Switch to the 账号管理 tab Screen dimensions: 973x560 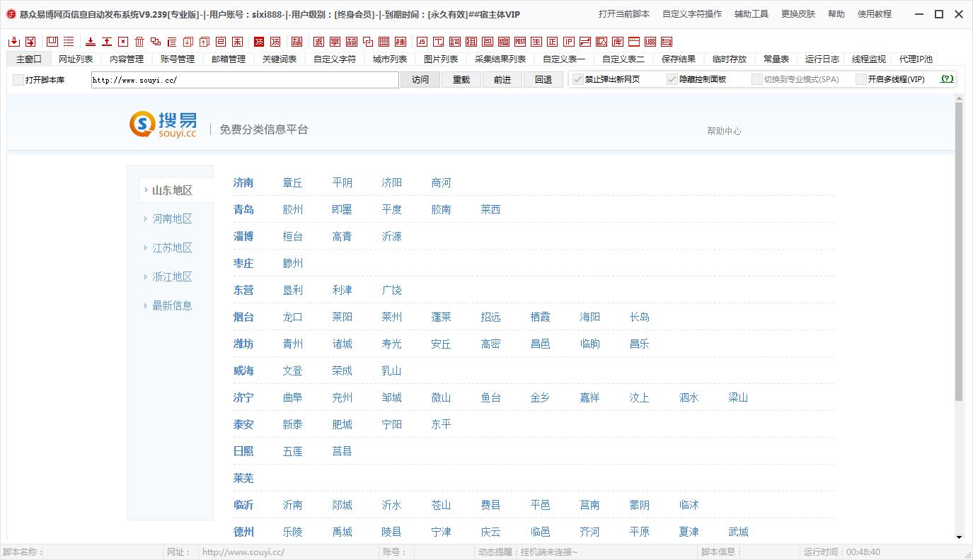(x=178, y=59)
